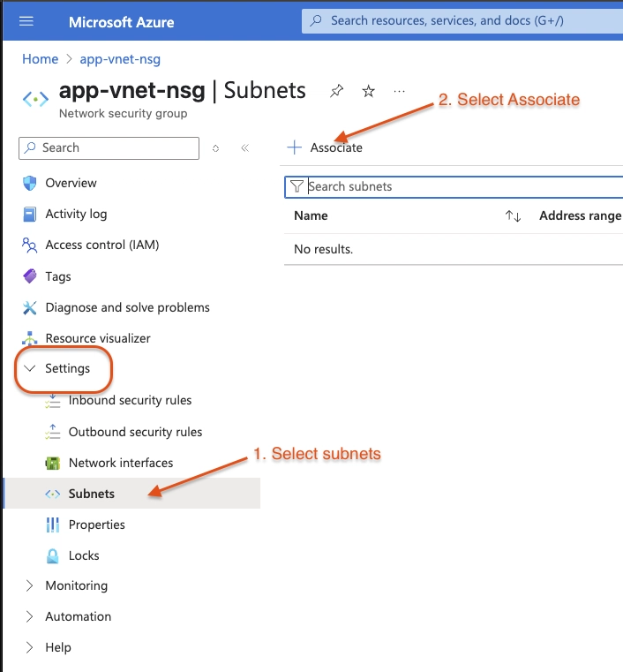The width and height of the screenshot is (623, 672).
Task: Click the Subnets menu item icon
Action: (x=53, y=495)
